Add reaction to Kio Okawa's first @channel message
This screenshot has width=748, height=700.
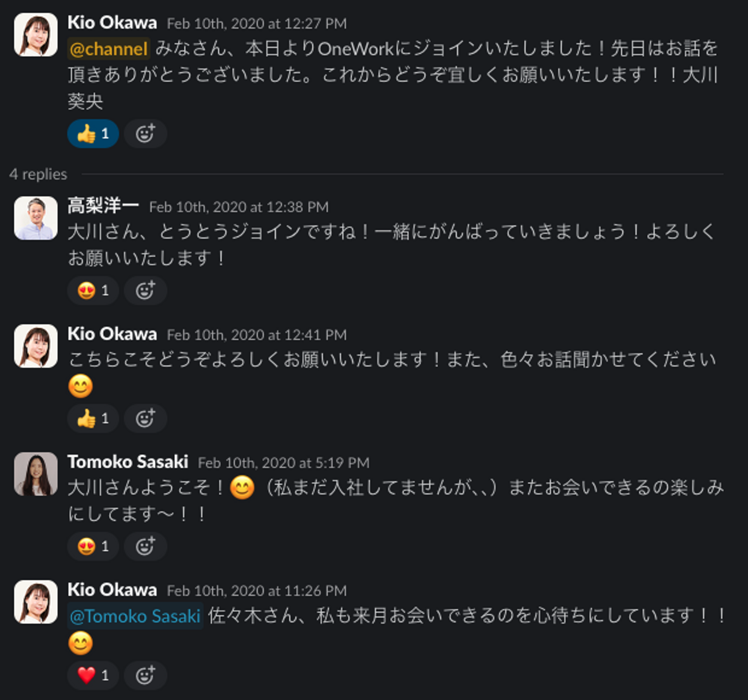point(145,134)
